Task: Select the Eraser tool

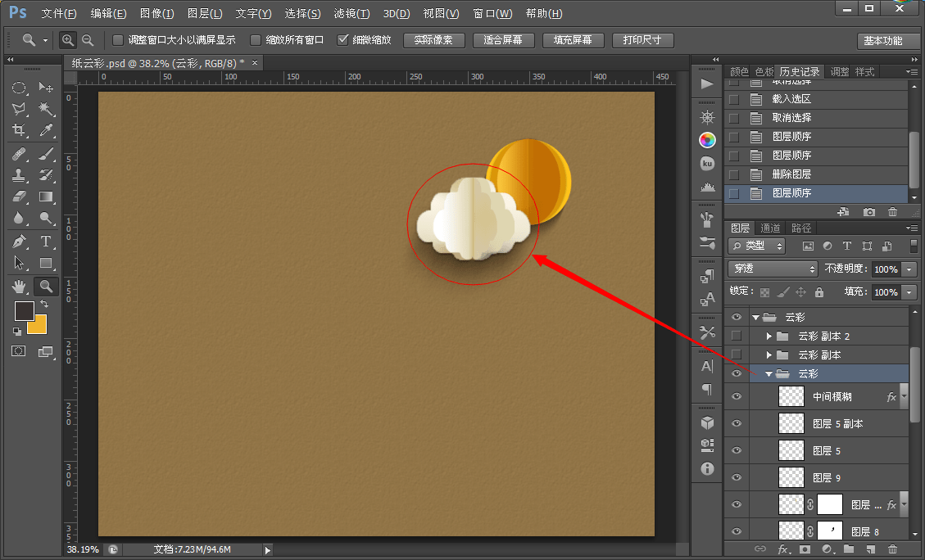Action: pyautogui.click(x=19, y=196)
